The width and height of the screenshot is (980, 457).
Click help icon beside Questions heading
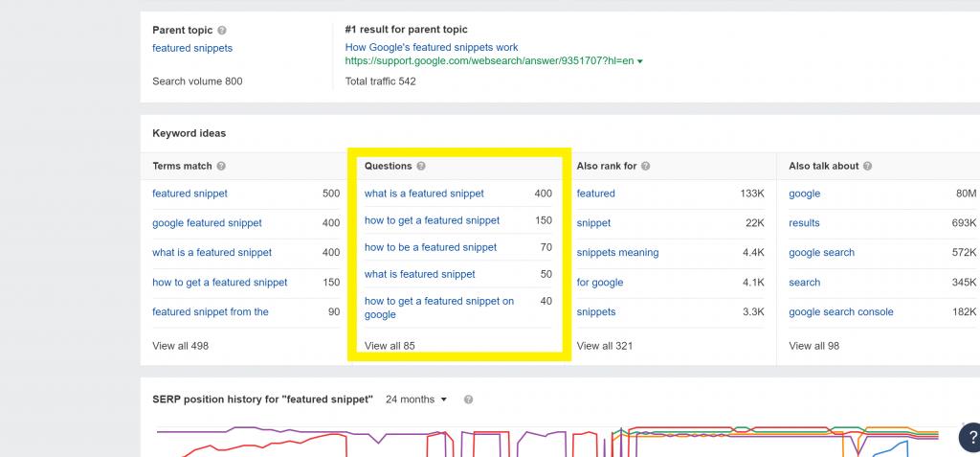pyautogui.click(x=421, y=167)
